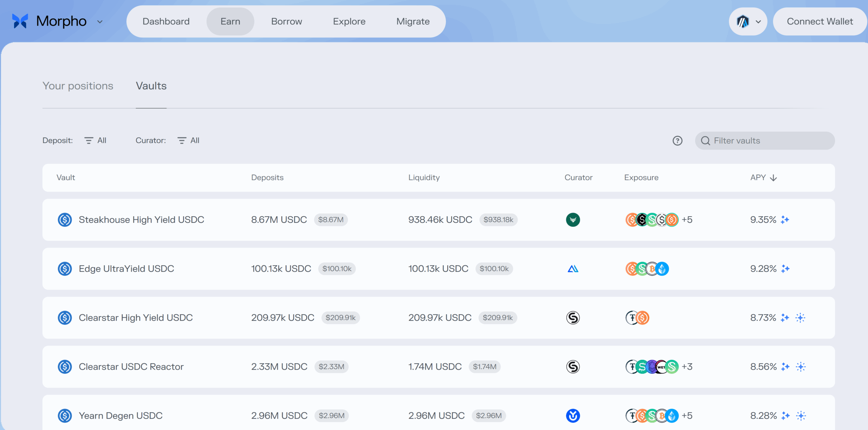This screenshot has width=868, height=430.
Task: Click USDC token icon for Clearstar USDC Reactor
Action: click(64, 367)
